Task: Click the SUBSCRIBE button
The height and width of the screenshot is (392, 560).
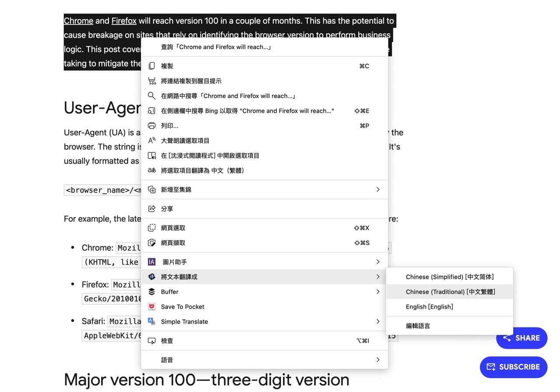Action: 514,367
